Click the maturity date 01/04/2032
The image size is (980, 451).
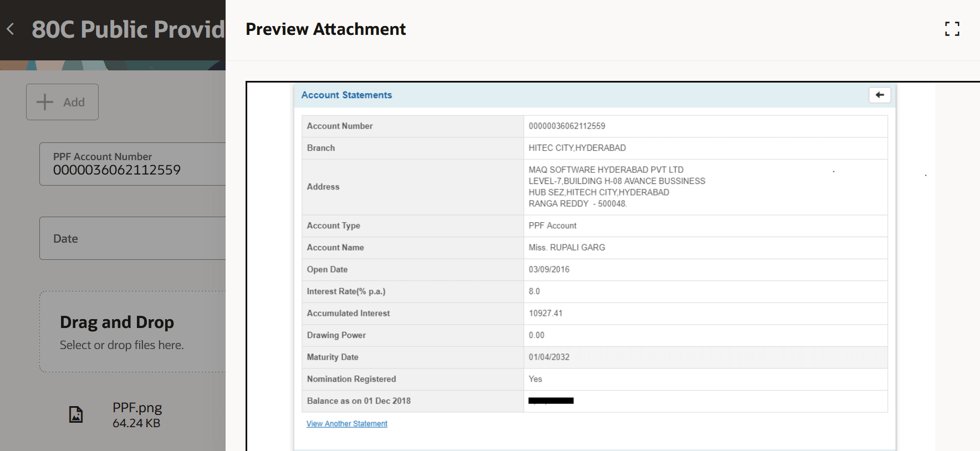(549, 357)
